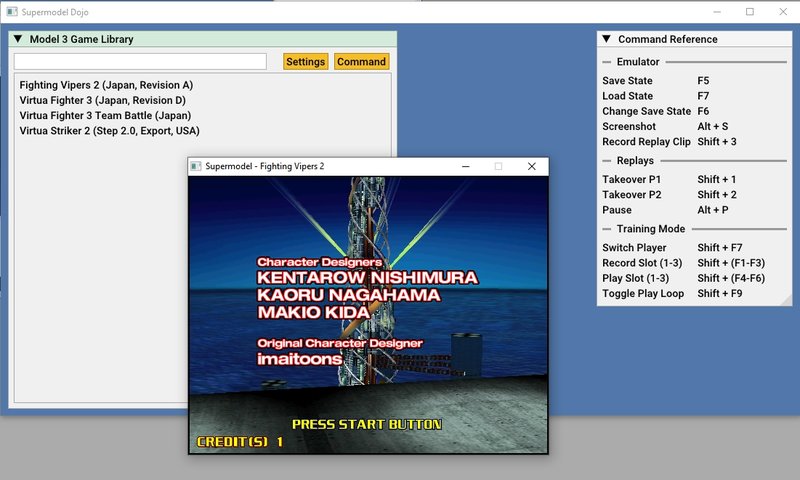Click the Supermodel Dojo title bar icon
The image size is (800, 480).
pos(12,12)
